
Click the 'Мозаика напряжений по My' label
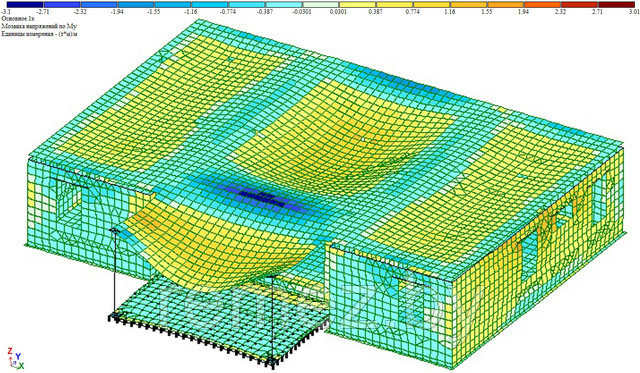tap(39, 27)
